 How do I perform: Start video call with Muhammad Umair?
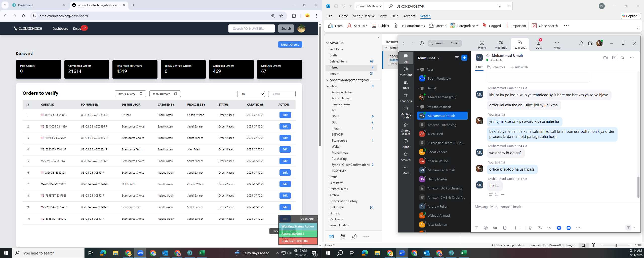click(x=605, y=58)
